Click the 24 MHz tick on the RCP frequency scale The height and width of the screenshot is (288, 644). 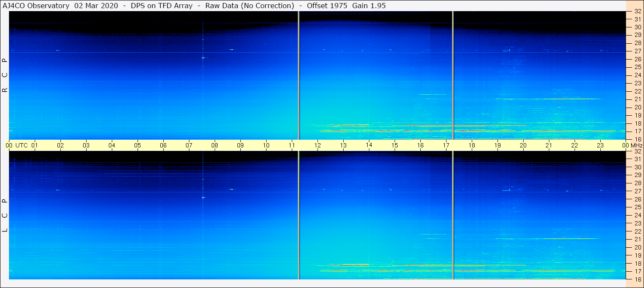tap(637, 75)
